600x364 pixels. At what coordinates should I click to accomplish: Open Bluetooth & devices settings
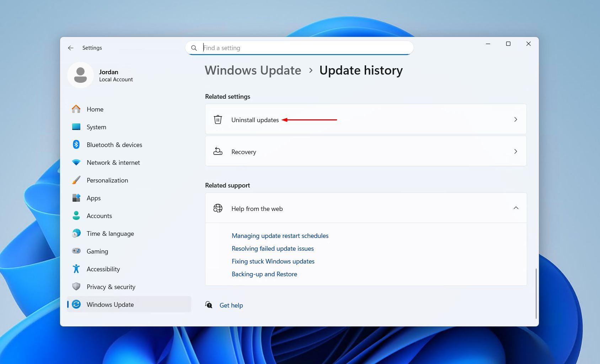coord(129,145)
